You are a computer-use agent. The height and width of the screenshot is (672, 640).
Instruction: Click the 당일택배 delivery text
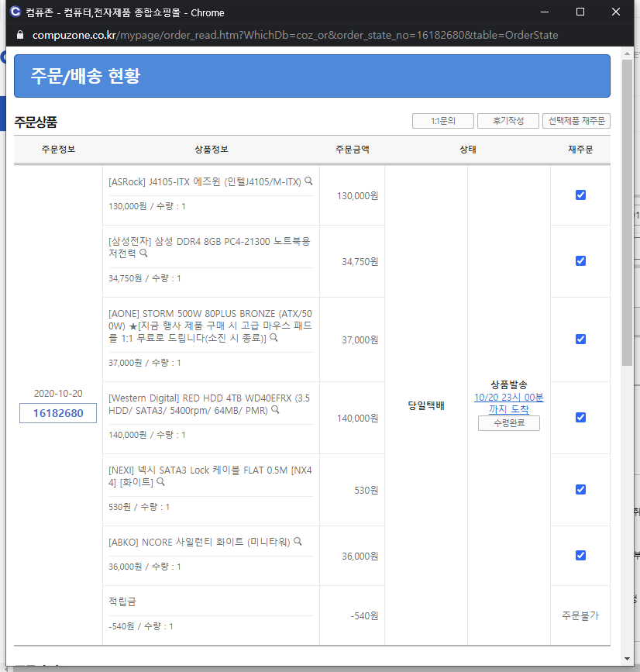point(426,405)
